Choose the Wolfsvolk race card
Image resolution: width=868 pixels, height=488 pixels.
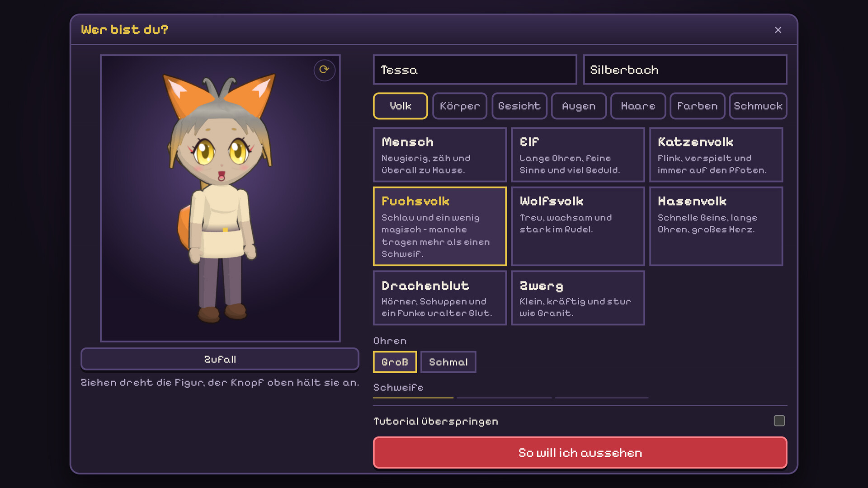coord(578,226)
